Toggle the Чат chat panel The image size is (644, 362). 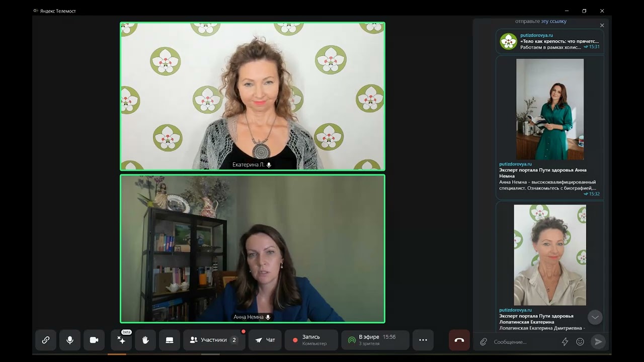[265, 340]
